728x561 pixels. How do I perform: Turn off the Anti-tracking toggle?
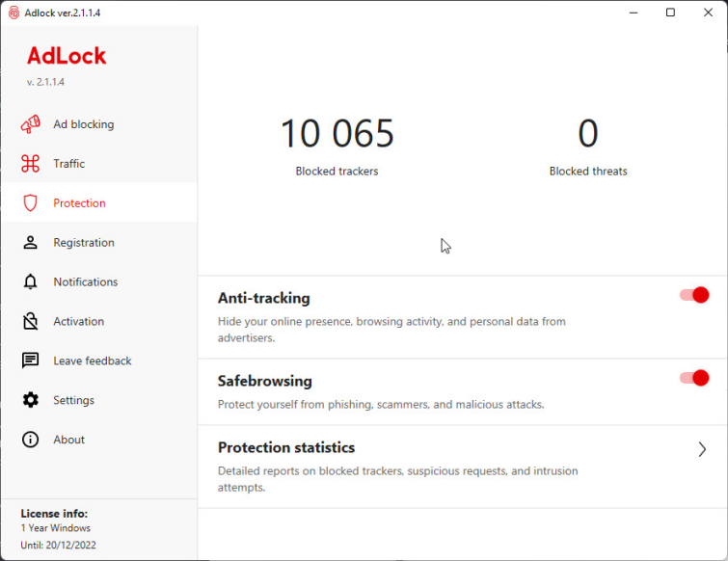click(694, 295)
